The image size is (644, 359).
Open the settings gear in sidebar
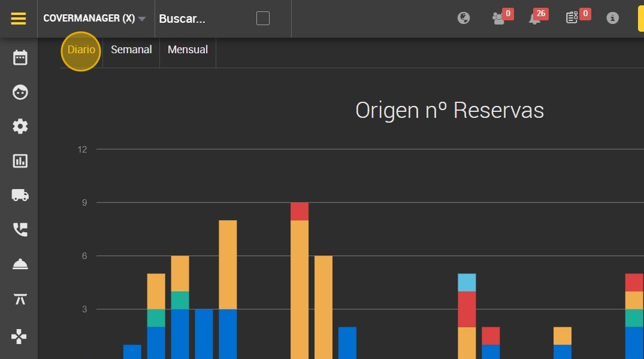(x=20, y=126)
